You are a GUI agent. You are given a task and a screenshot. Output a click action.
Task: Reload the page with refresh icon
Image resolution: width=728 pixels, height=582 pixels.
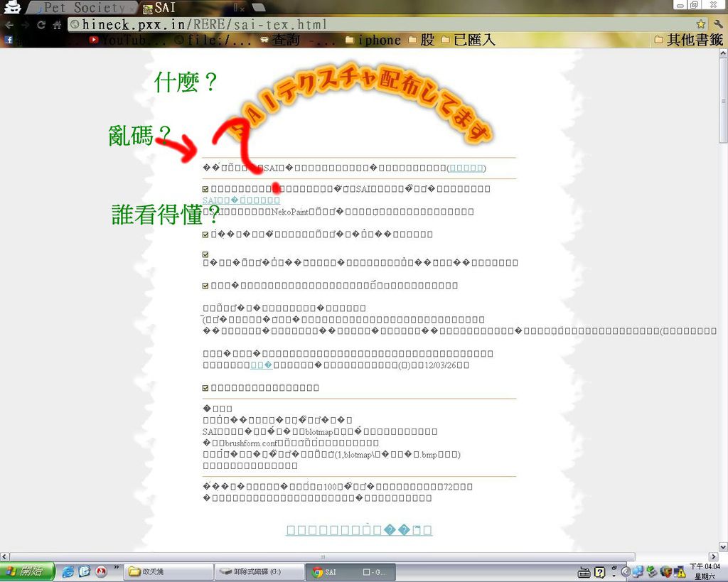tap(41, 25)
